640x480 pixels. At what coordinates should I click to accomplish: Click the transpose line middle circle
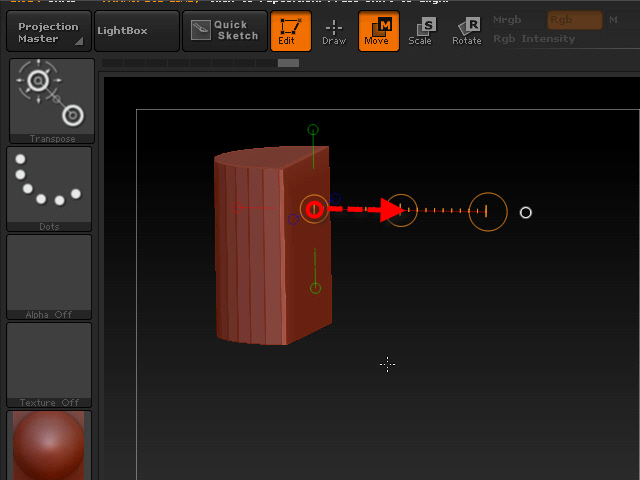tap(401, 210)
